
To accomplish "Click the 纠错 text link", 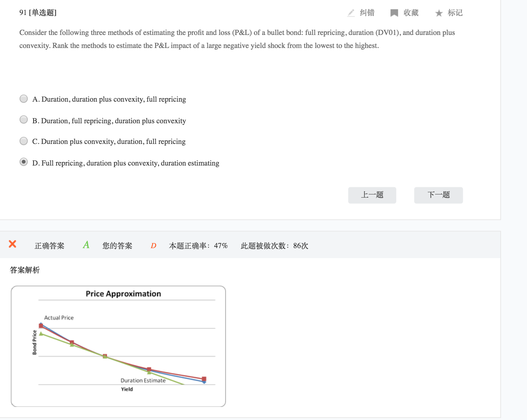I will click(x=367, y=13).
